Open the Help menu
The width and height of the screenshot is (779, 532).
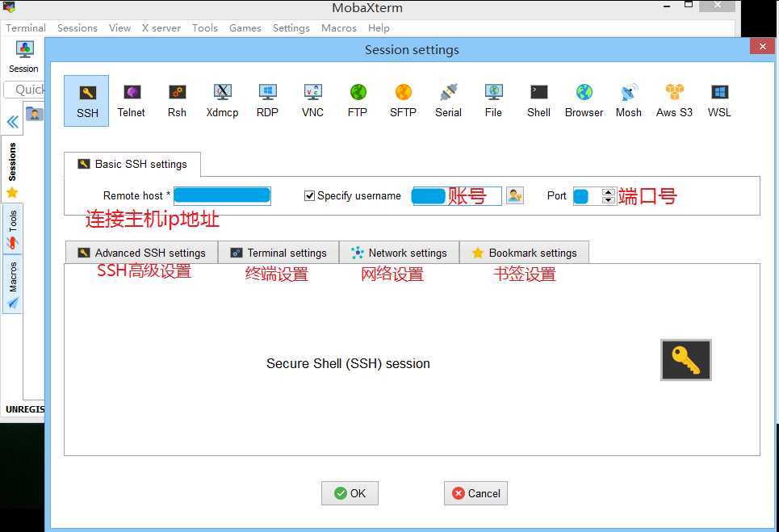tap(379, 27)
